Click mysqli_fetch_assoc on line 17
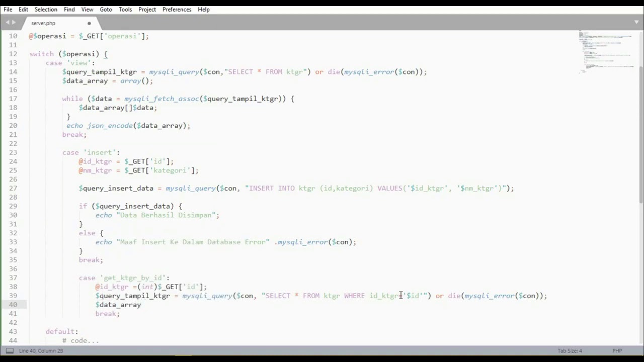 click(x=162, y=99)
